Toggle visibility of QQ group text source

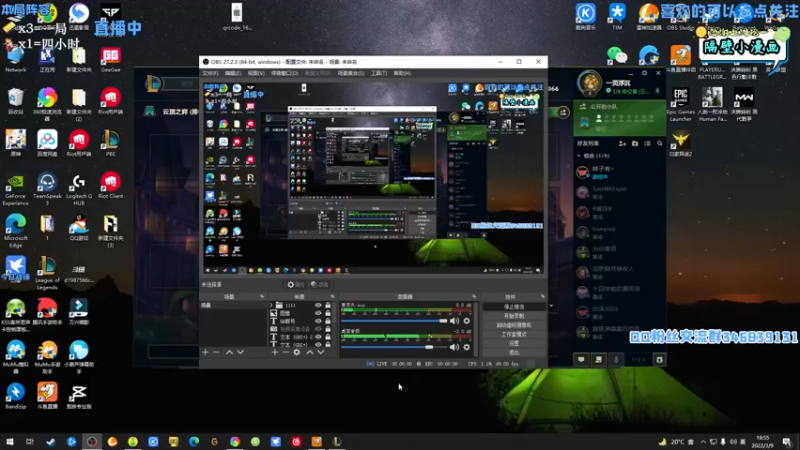[x=318, y=321]
